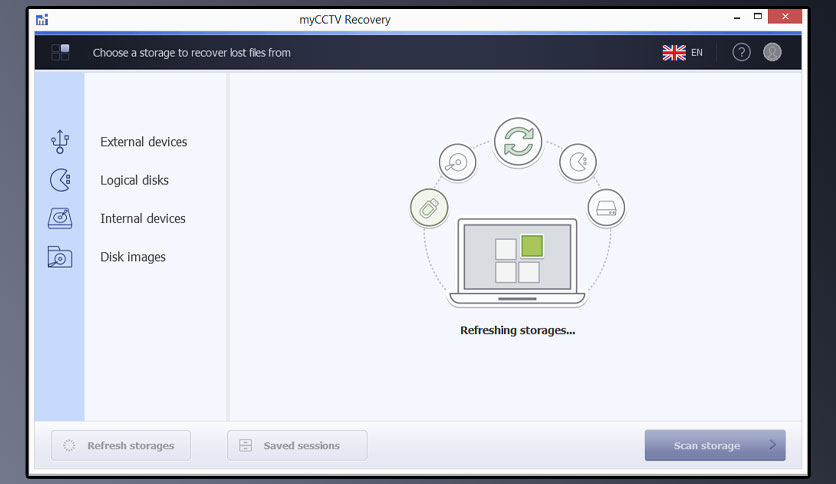Screen dimensions: 836x484
Task: Maximize the myCCTV Recovery window
Action: [758, 17]
